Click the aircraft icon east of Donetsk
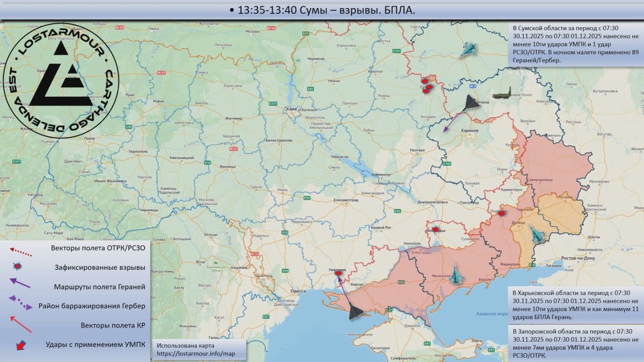 coord(537,234)
